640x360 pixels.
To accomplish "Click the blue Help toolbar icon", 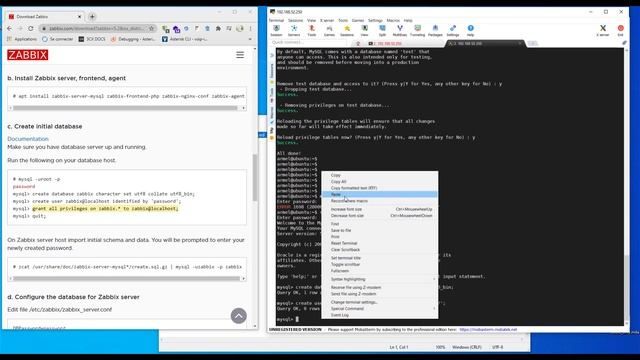I will 471,30.
